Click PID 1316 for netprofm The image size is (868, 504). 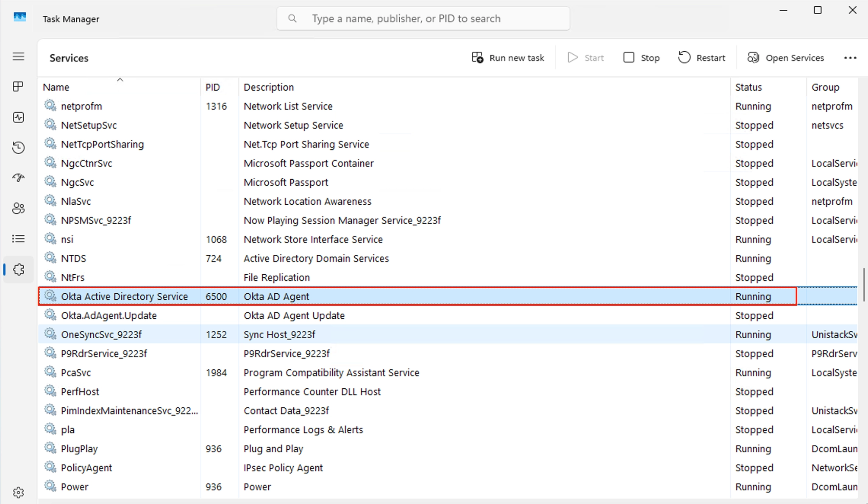tap(216, 106)
